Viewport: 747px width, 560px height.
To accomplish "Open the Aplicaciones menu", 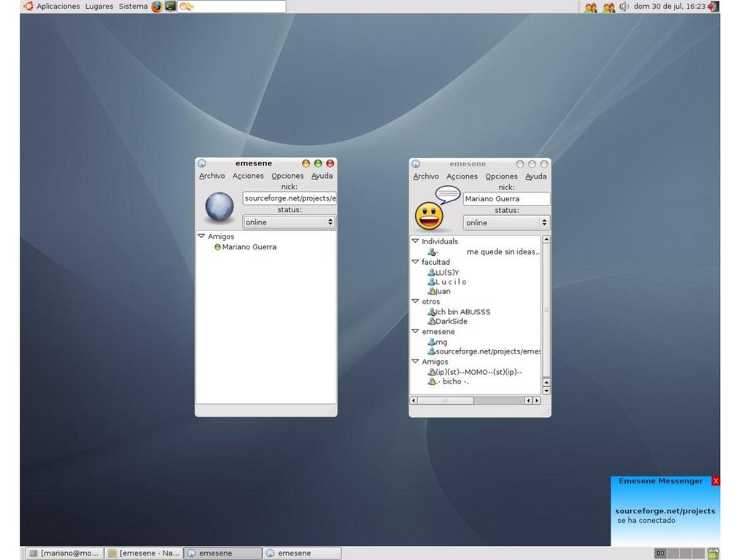I will coord(58,6).
